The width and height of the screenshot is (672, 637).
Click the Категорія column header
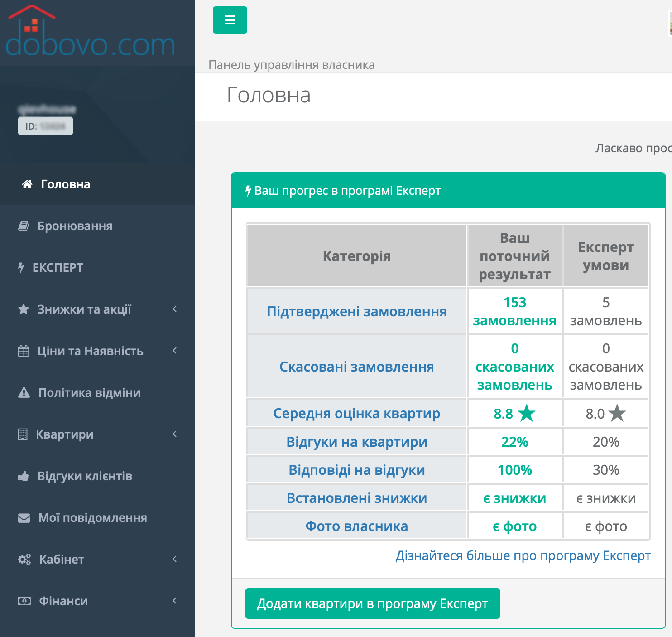pos(357,256)
